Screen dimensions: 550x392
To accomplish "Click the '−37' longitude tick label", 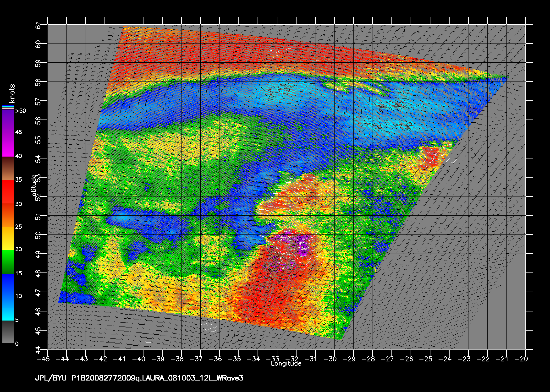I will (x=196, y=359).
